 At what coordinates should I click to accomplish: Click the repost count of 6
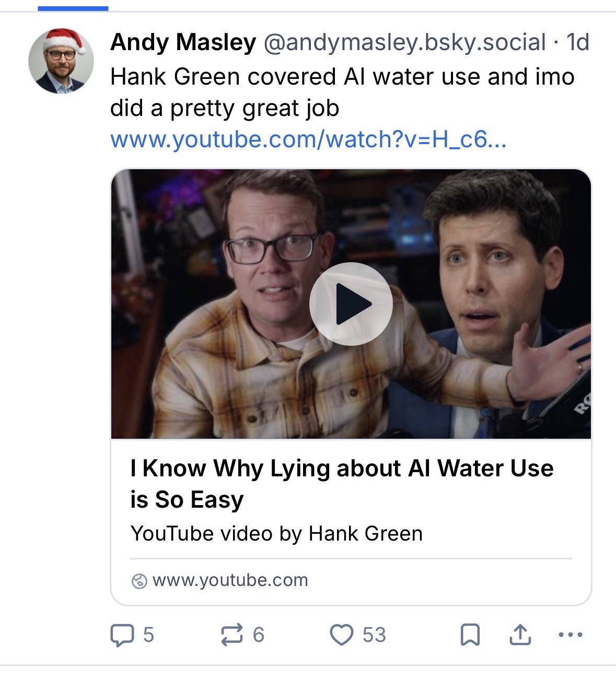259,635
